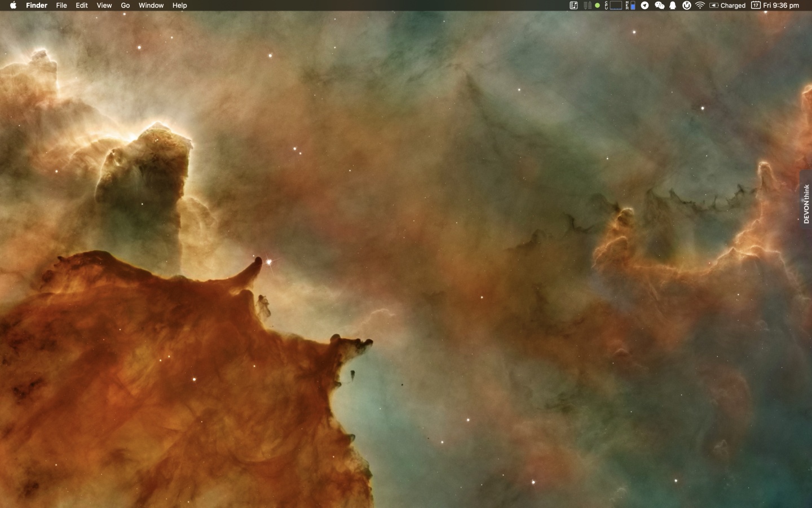The image size is (812, 508).
Task: Open the Edit menu
Action: (82, 5)
